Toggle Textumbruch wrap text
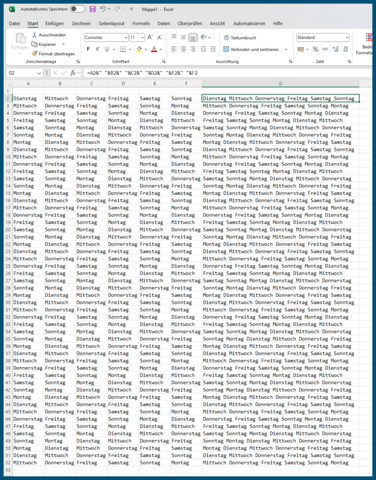Image resolution: width=376 pixels, height=480 pixels. point(240,37)
